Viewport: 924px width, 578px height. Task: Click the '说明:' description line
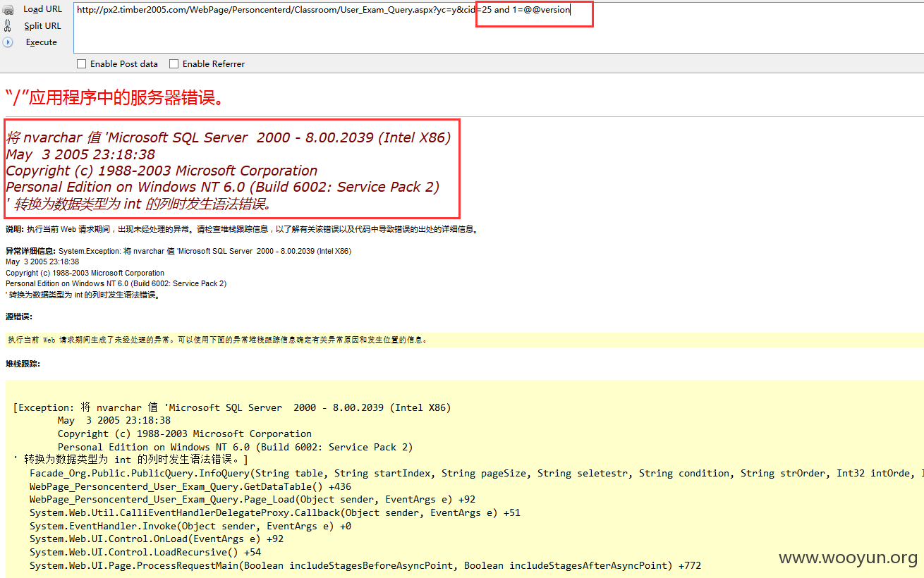(243, 229)
